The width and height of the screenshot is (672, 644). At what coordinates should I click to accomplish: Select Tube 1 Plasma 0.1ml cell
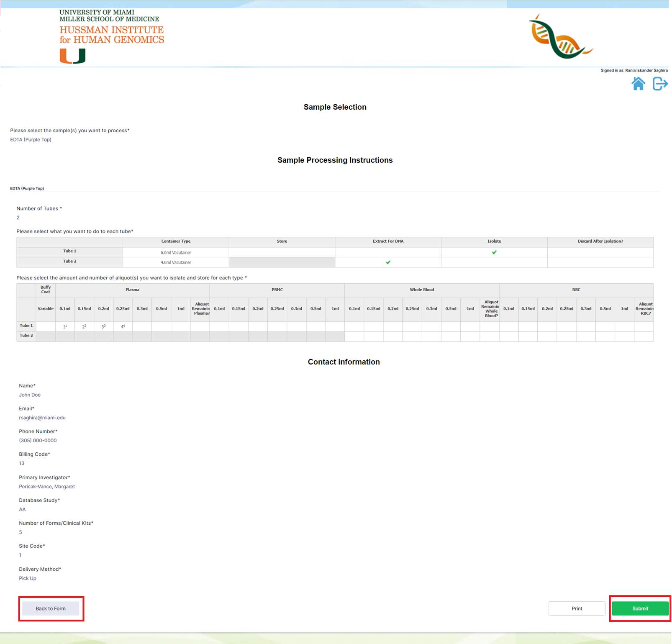[65, 326]
